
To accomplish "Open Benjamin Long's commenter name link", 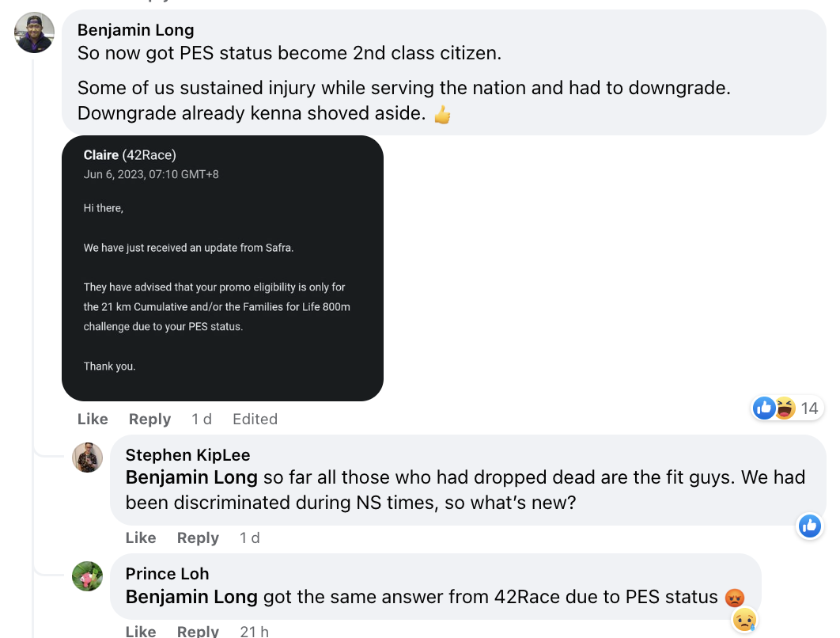I will (135, 30).
